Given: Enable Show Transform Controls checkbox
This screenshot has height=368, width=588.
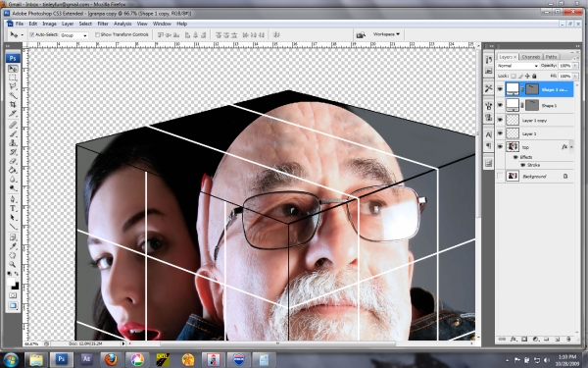Looking at the screenshot, I should pyautogui.click(x=97, y=34).
